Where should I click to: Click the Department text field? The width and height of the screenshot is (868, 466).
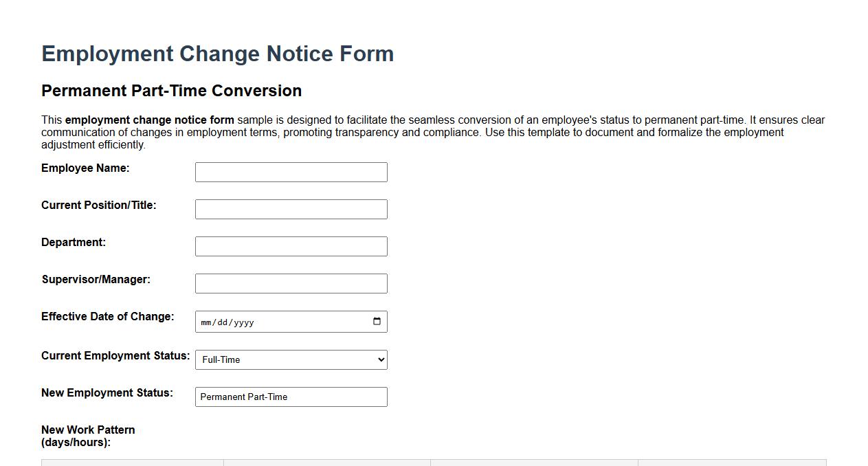[291, 245]
